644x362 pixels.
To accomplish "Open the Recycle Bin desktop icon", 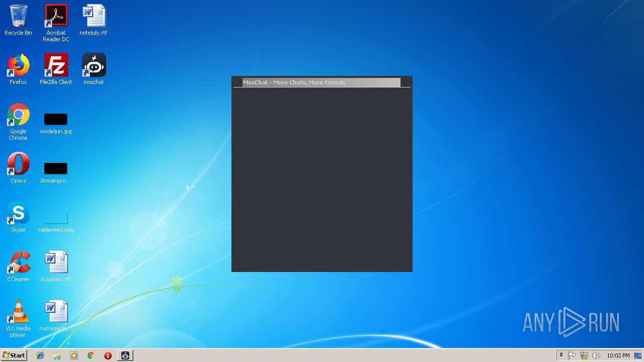I will pyautogui.click(x=18, y=20).
